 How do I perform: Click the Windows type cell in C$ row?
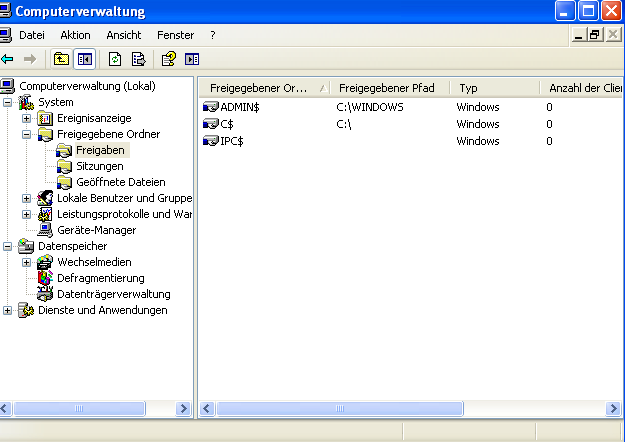478,124
